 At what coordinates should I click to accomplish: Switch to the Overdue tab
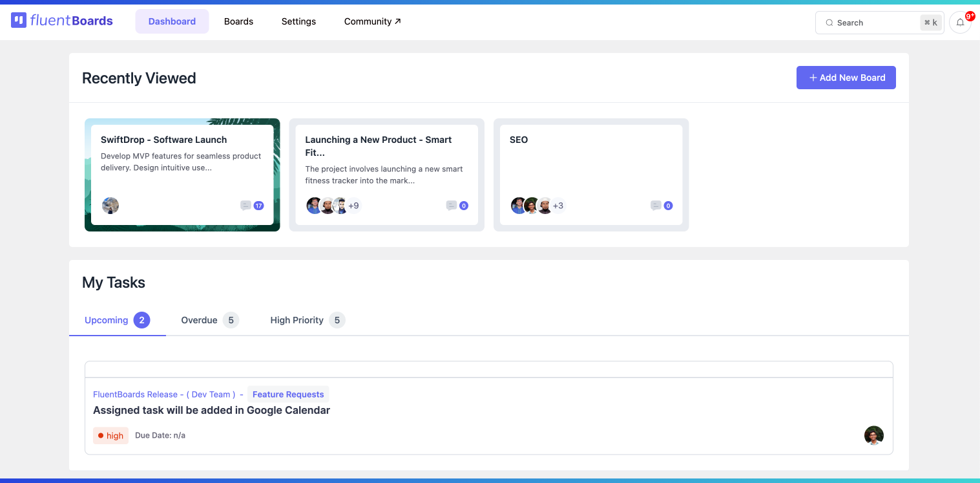click(199, 320)
